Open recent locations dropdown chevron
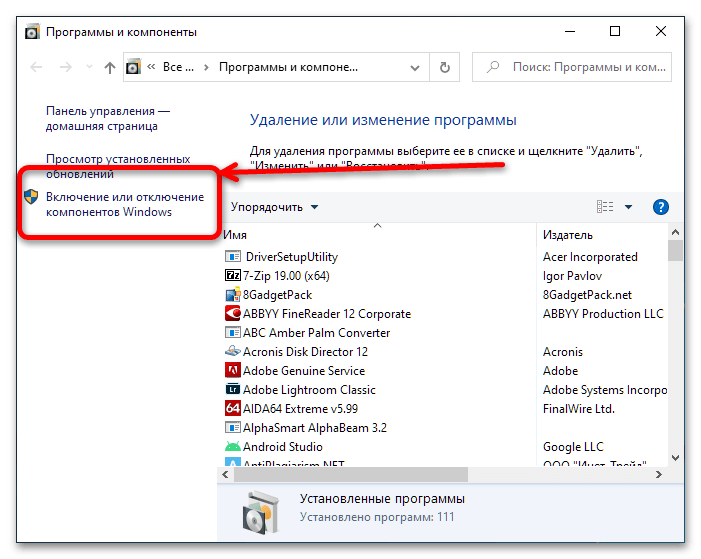Screen dimensions: 701x559 [x=89, y=67]
